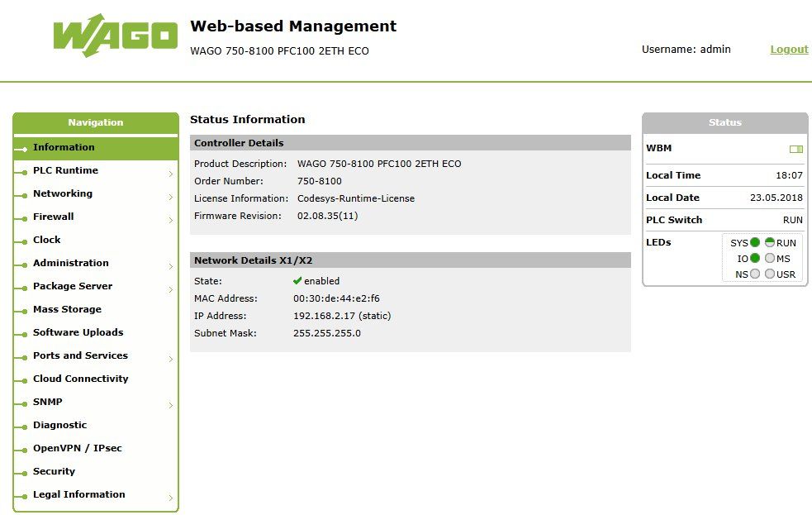Open the PLC Runtime menu item
Screen dimensions: 812x515
[96, 170]
